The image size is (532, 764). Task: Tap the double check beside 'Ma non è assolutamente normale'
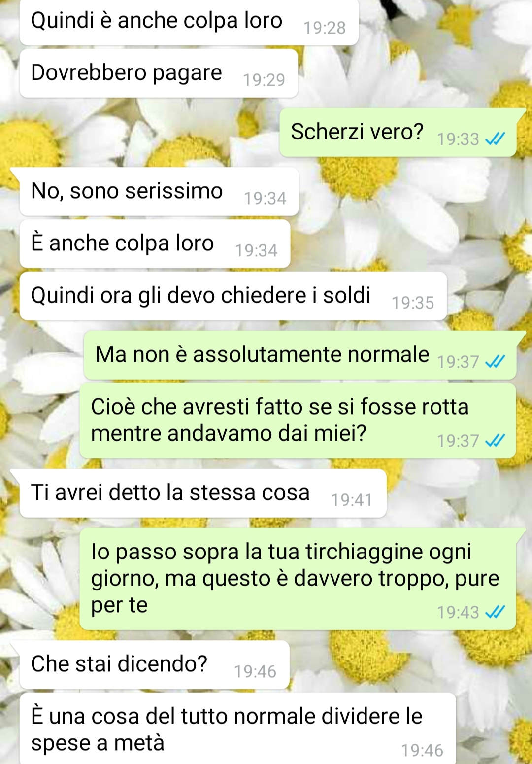(x=495, y=362)
